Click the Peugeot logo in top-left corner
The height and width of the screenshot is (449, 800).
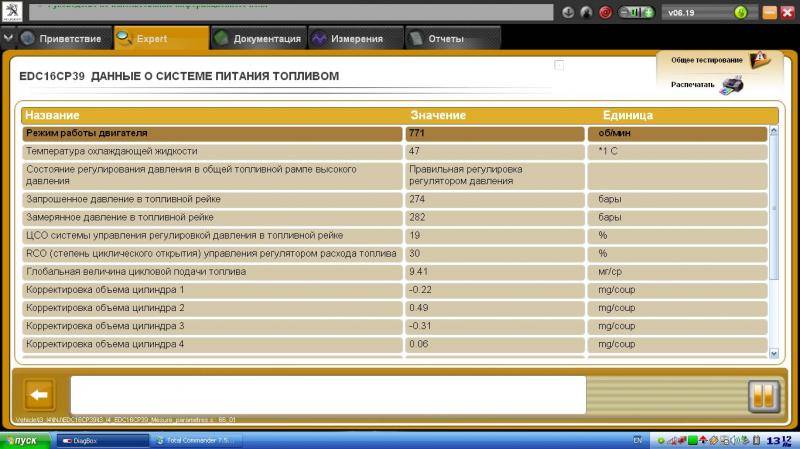(x=12, y=13)
